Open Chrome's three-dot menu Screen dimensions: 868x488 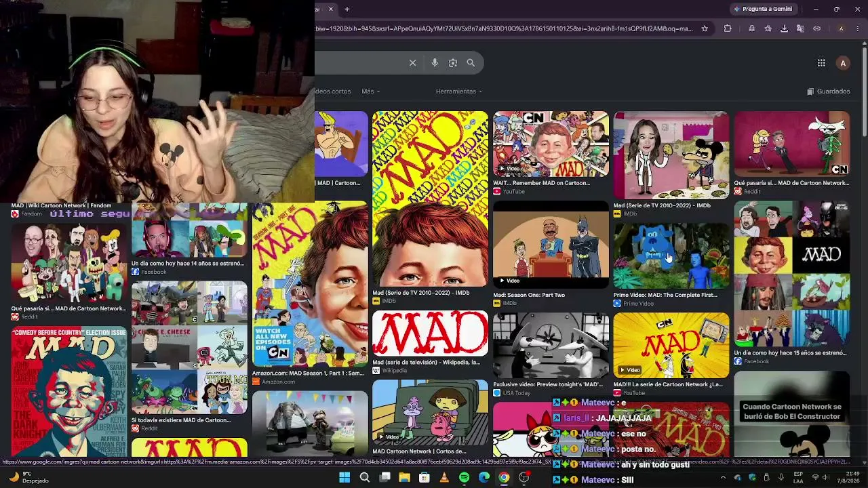[858, 28]
